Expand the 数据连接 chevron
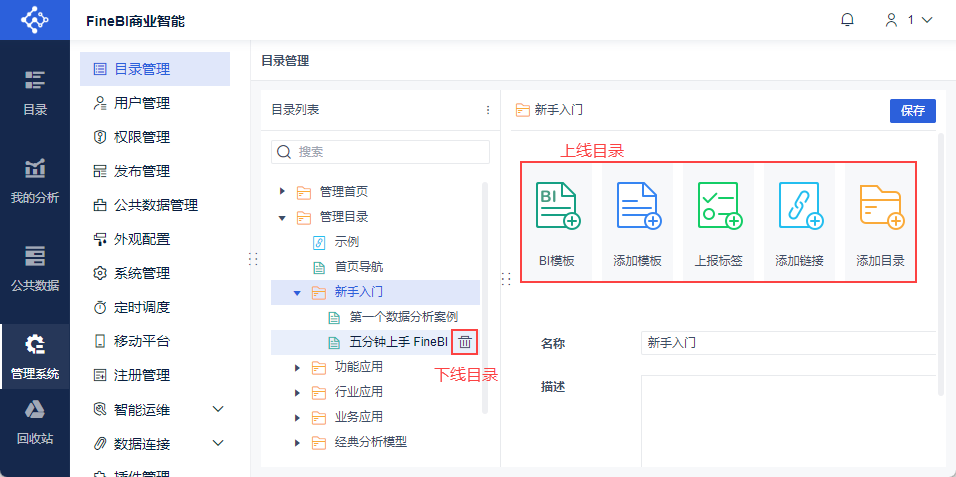Screen dimensions: 956x477 coord(218,443)
